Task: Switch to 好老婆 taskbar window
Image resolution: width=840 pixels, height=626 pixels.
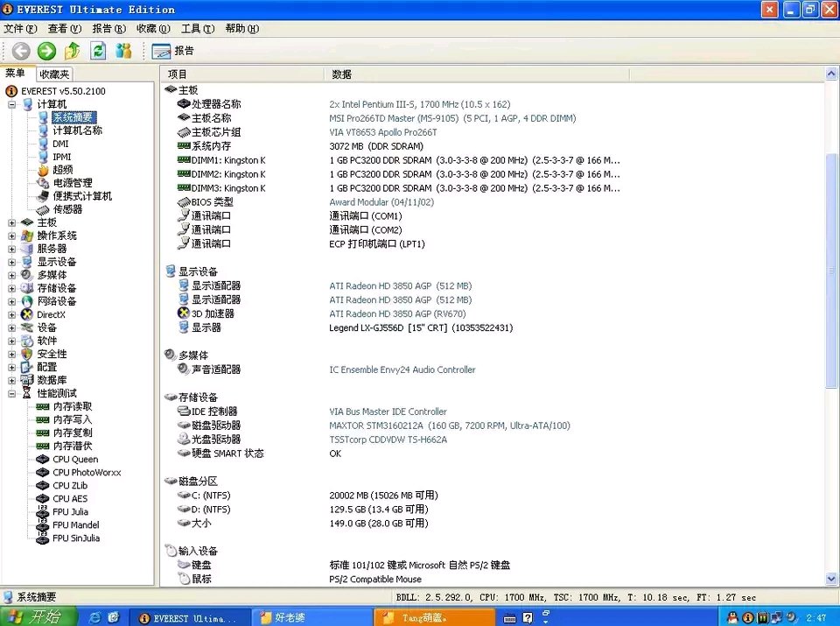Action: point(311,617)
